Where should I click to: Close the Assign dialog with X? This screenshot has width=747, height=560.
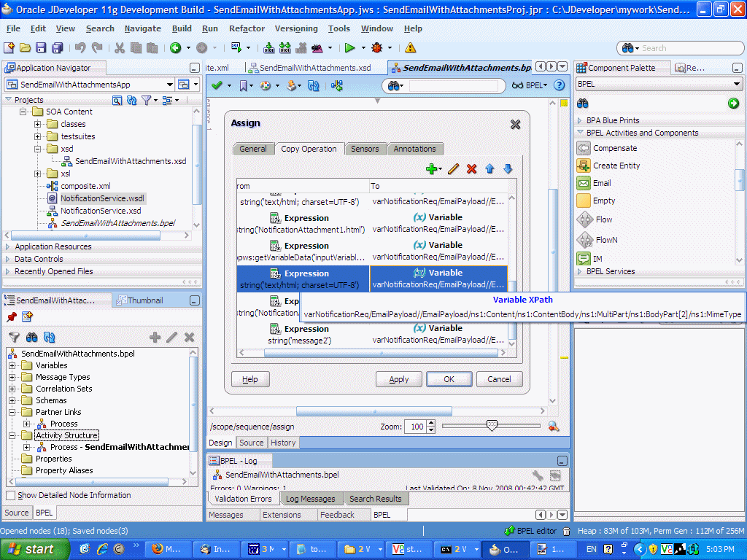pos(515,124)
